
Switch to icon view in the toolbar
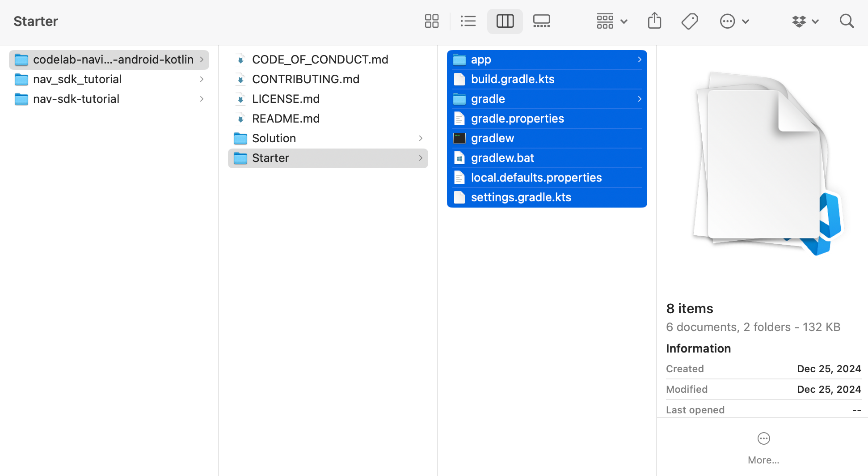(431, 21)
